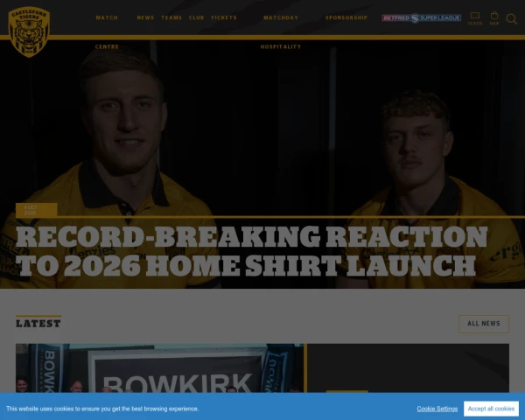
Task: Open the News menu item
Action: click(145, 17)
